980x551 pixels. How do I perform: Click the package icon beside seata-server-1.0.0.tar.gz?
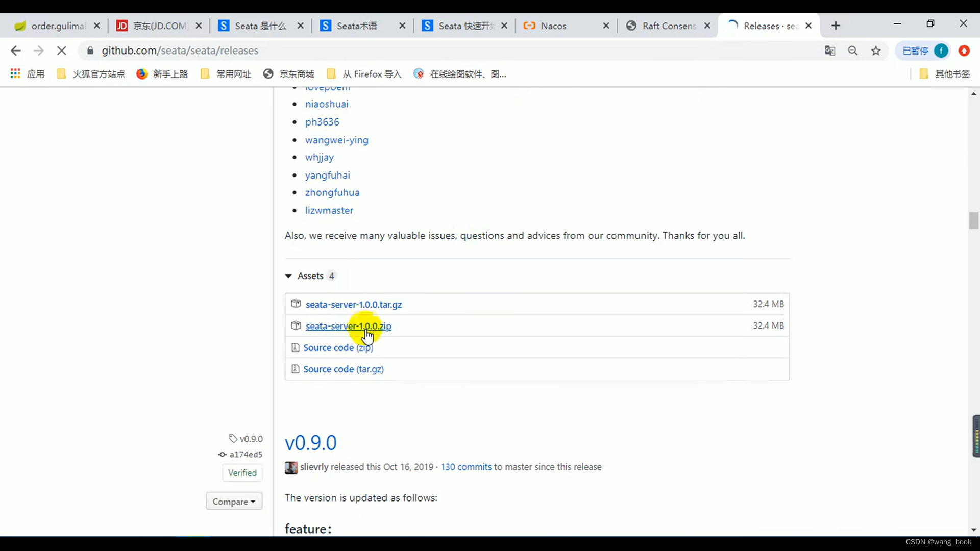point(296,304)
